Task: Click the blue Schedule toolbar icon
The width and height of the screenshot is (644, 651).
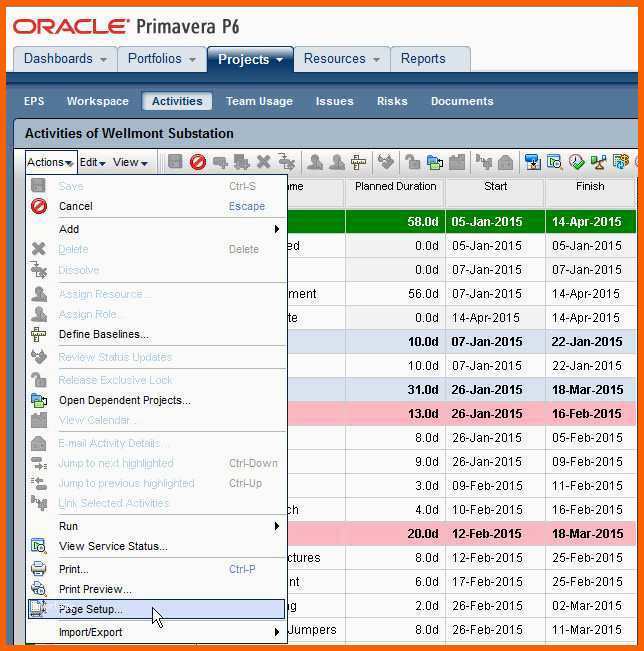Action: (532, 162)
